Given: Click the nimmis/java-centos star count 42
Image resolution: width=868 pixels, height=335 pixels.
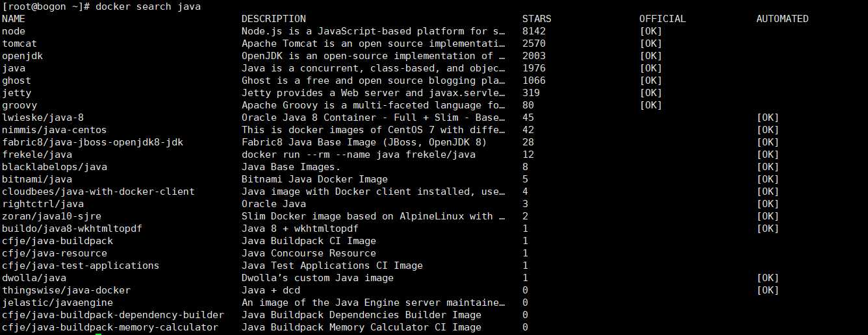Looking at the screenshot, I should (528, 130).
